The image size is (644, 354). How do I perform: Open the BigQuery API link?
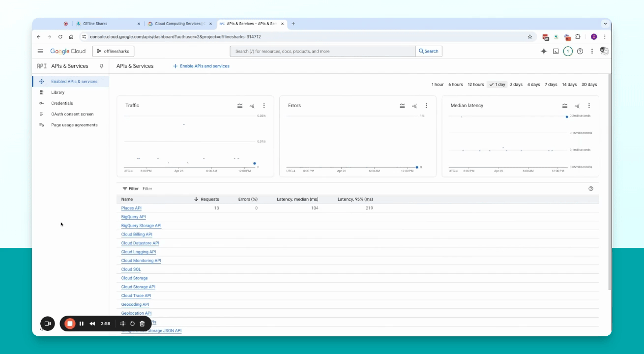pos(134,217)
